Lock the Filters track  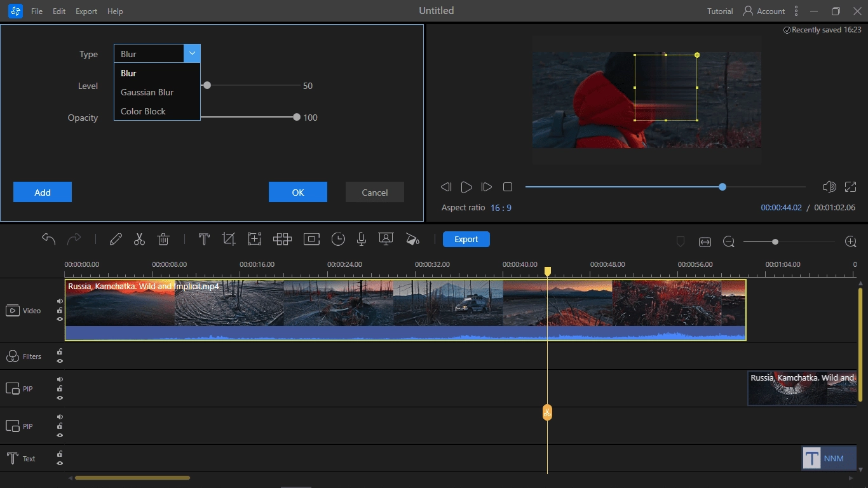tap(60, 351)
